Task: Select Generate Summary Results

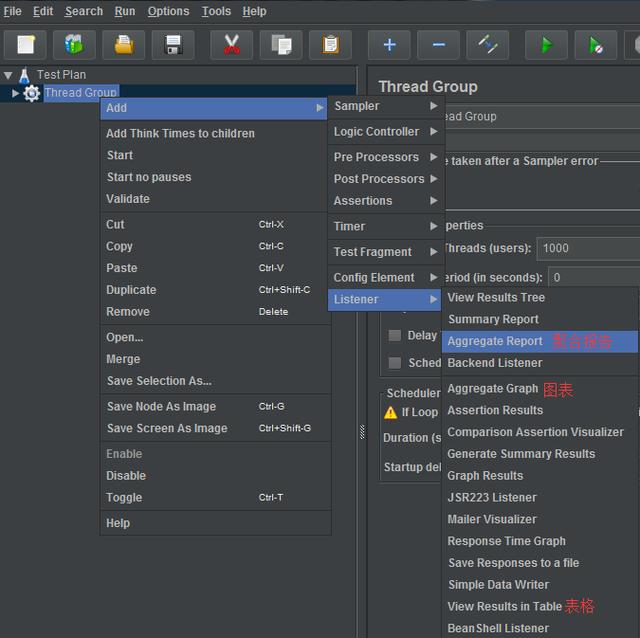Action: [x=540, y=454]
